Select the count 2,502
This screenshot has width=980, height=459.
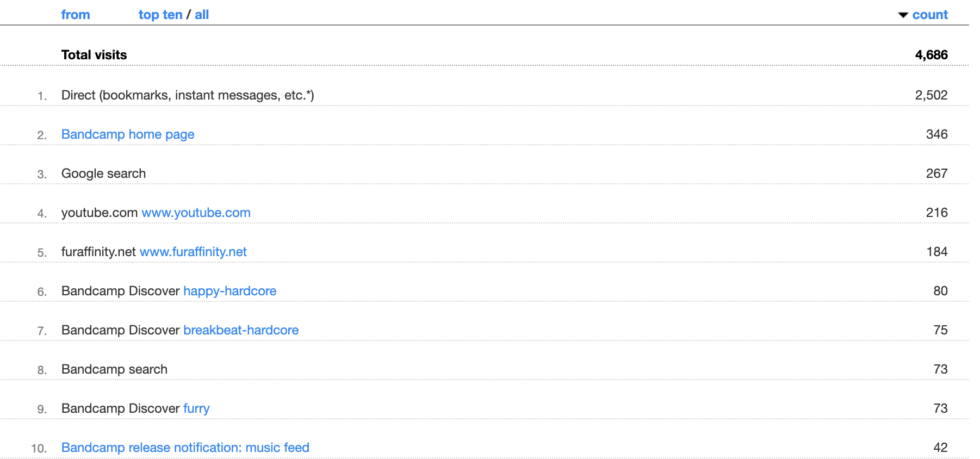(931, 95)
